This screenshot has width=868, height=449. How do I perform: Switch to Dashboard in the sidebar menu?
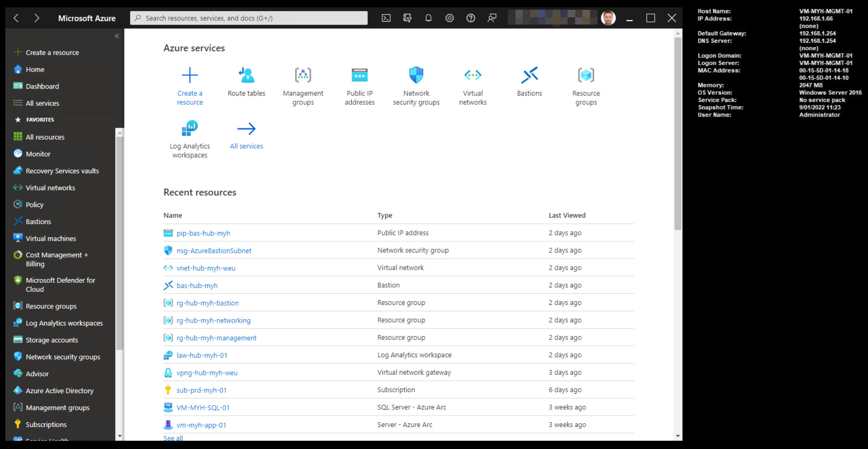click(42, 86)
